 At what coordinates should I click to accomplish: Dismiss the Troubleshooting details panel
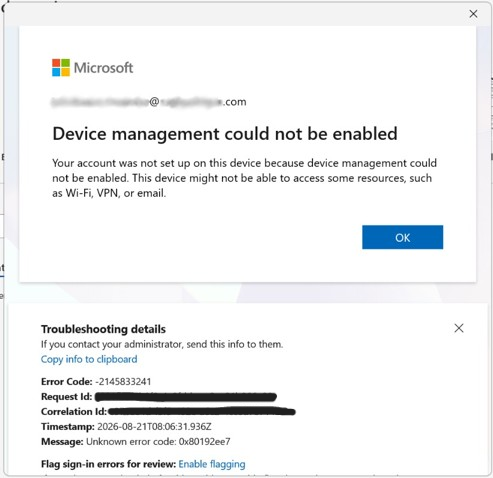click(x=459, y=328)
